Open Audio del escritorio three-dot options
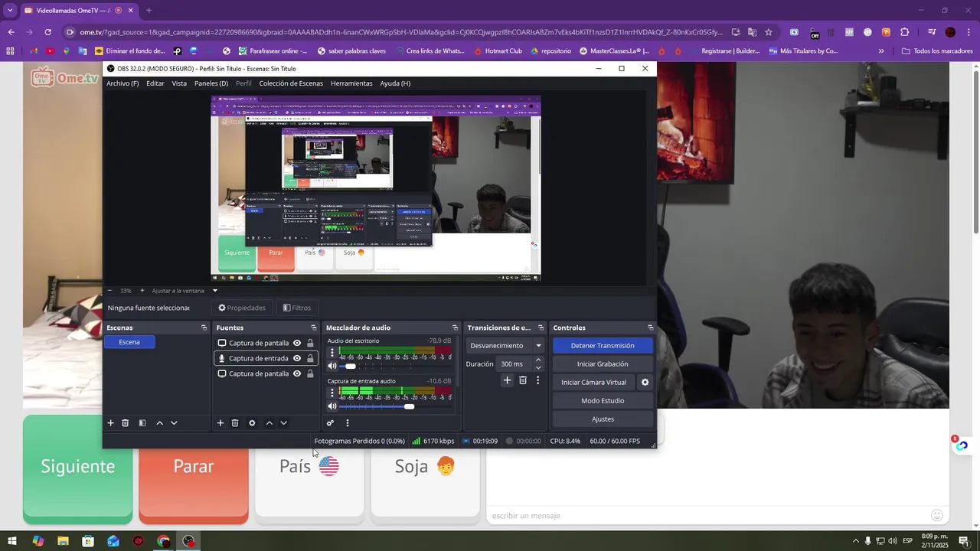The height and width of the screenshot is (551, 980). point(332,354)
